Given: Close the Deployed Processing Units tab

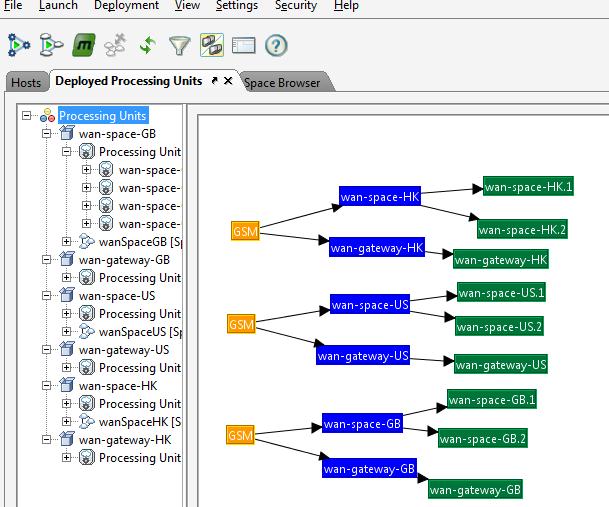Looking at the screenshot, I should pyautogui.click(x=228, y=81).
